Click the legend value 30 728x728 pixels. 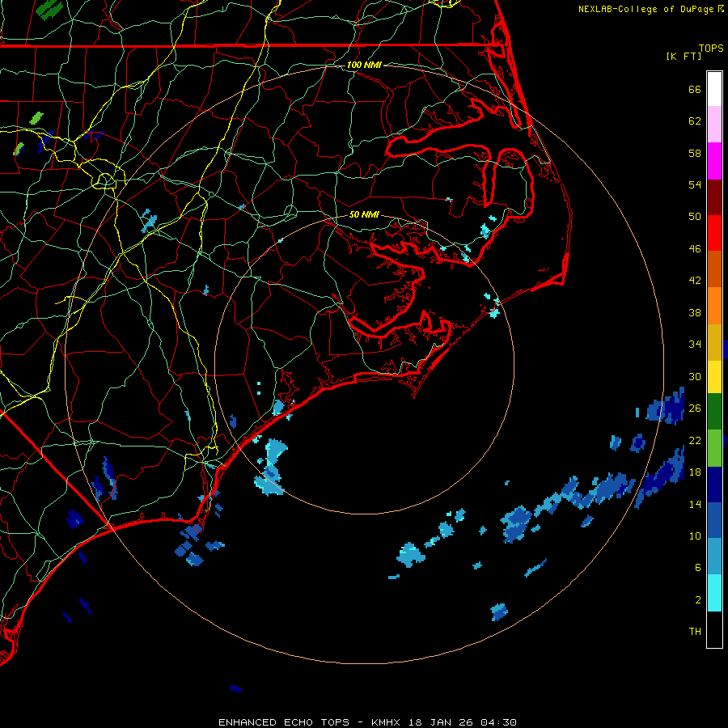[695, 376]
